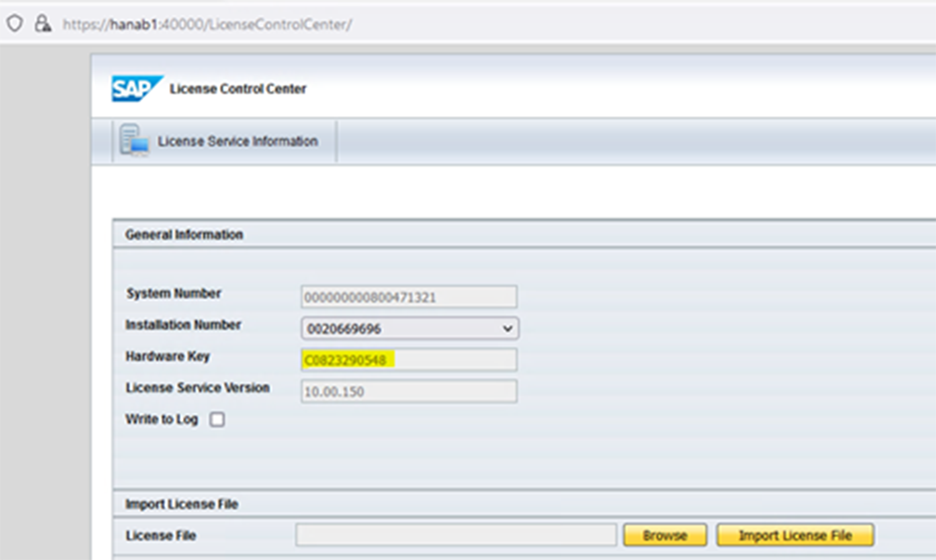Click the License Control Center title
Image resolution: width=936 pixels, height=560 pixels.
point(238,88)
